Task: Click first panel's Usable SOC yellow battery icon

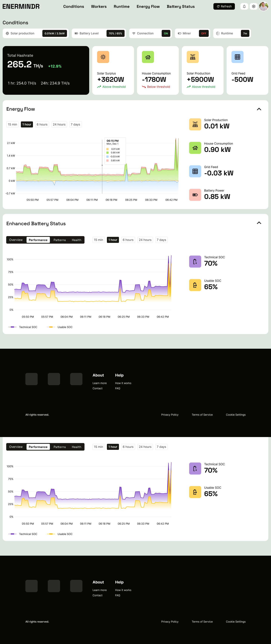Action: 195,285
